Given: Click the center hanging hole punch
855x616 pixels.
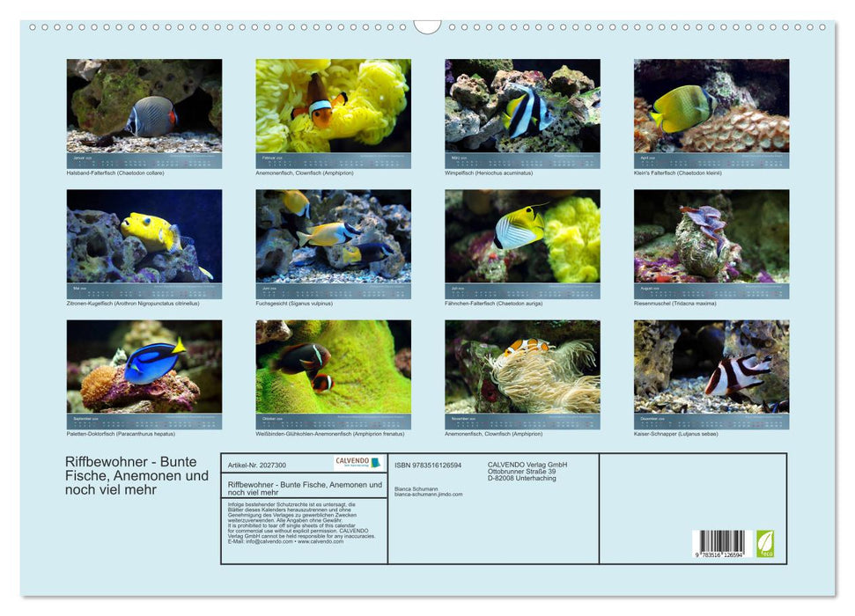Looking at the screenshot, I should 428,26.
